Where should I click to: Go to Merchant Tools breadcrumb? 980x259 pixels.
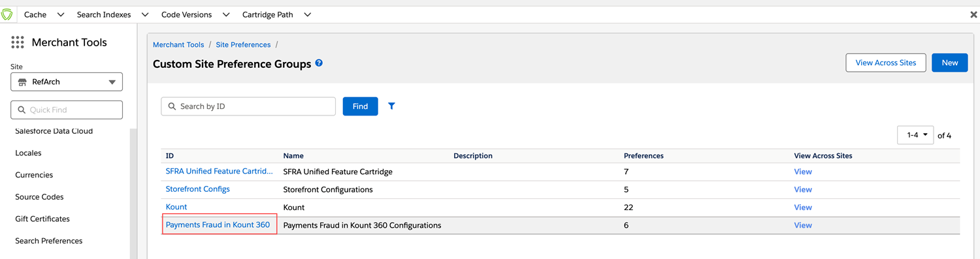[x=178, y=44]
